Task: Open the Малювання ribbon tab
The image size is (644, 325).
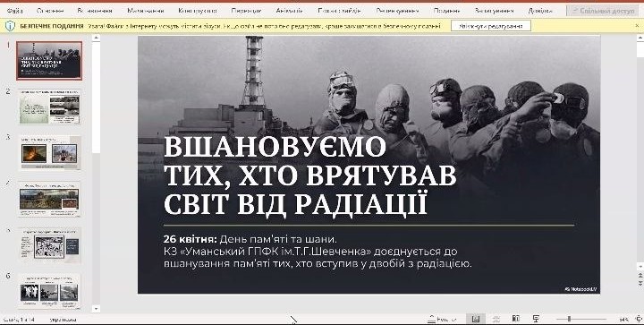Action: coord(146,11)
